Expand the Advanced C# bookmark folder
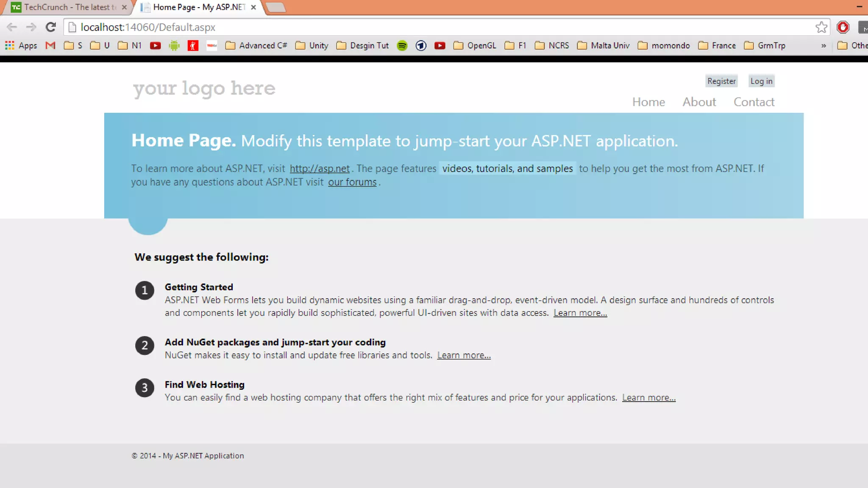The width and height of the screenshot is (868, 488). point(256,45)
